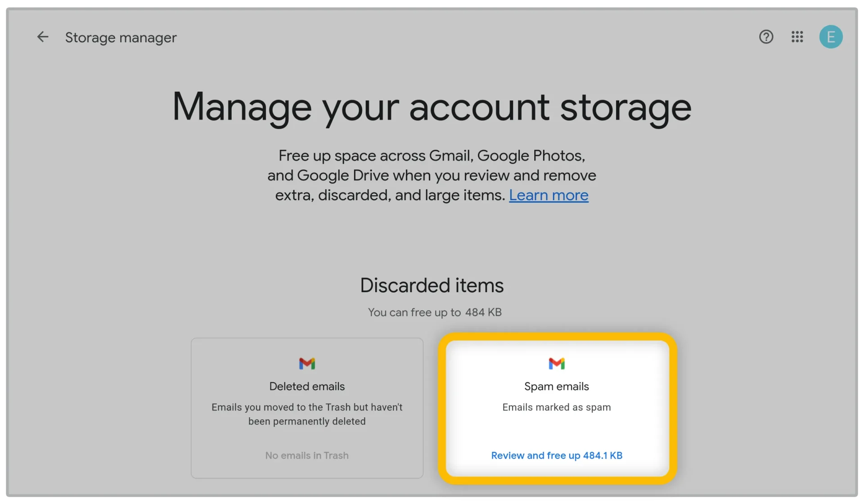Screen dimensions: 864x504
Task: Select the Spam emails card title
Action: [557, 386]
